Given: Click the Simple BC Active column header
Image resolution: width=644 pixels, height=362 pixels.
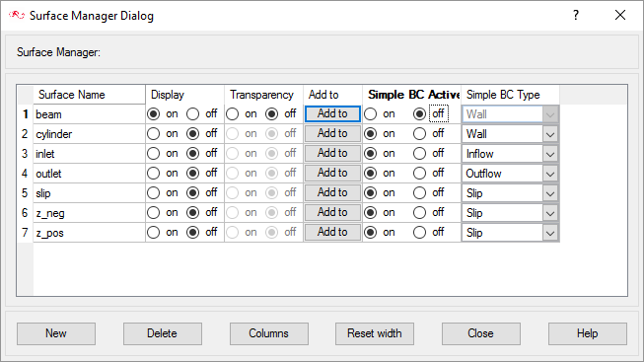Looking at the screenshot, I should 412,95.
